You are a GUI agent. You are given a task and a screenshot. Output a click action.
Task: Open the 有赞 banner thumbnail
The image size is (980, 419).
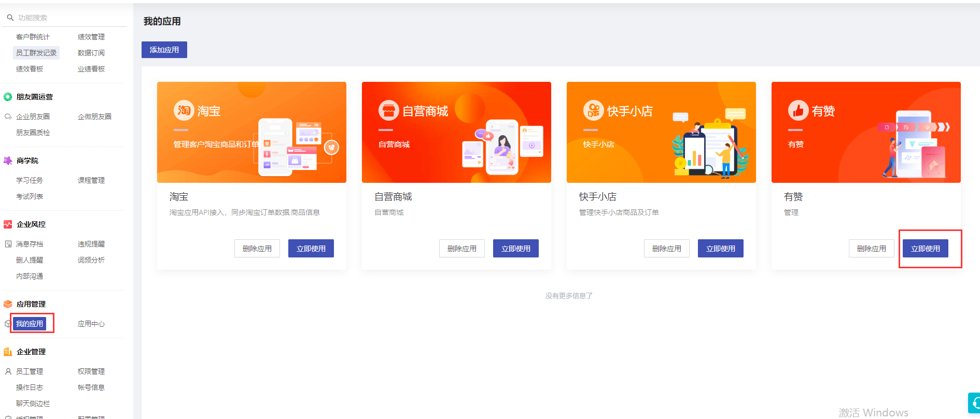click(866, 132)
